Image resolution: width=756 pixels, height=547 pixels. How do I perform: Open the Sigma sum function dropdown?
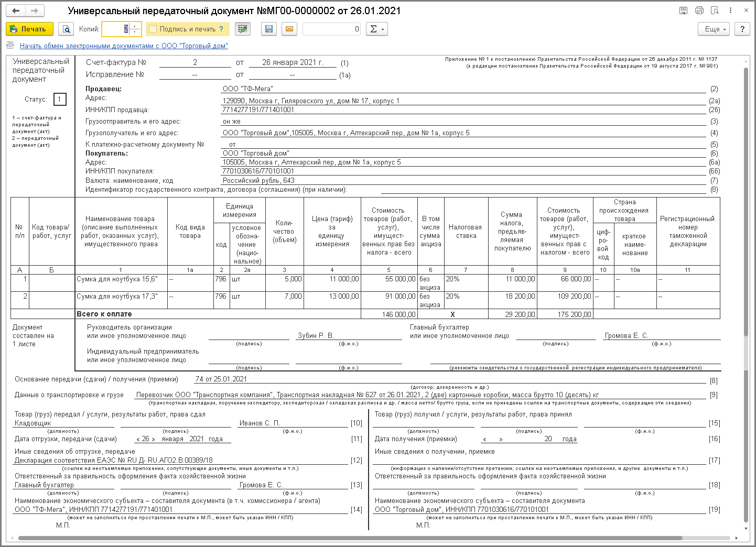click(x=376, y=29)
